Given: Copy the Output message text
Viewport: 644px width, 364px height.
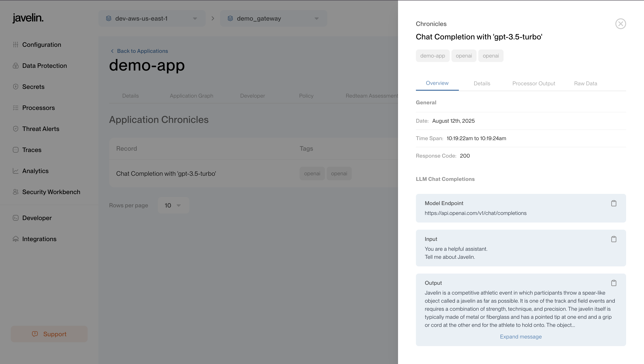Looking at the screenshot, I should pos(614,283).
